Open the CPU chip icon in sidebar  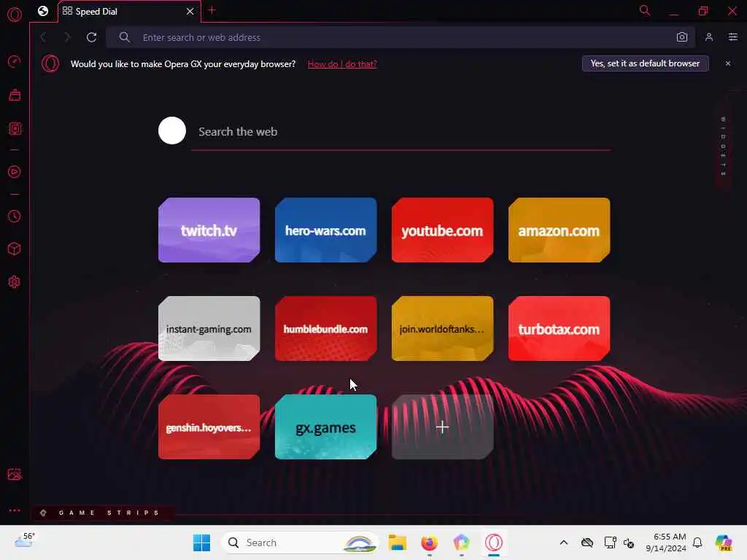point(15,128)
